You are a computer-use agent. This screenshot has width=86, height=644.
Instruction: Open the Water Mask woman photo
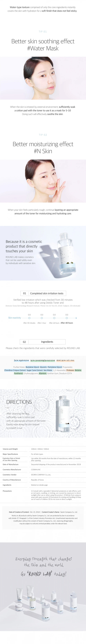tap(43, 78)
